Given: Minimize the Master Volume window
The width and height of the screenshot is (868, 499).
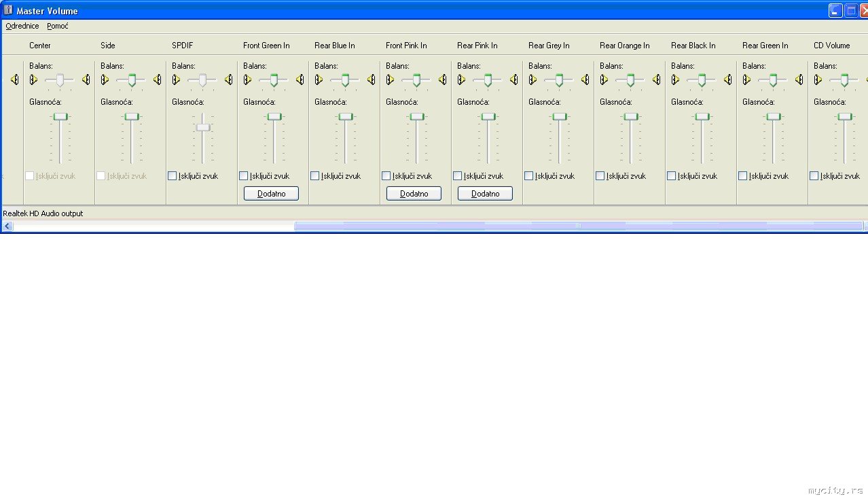Looking at the screenshot, I should tap(835, 10).
